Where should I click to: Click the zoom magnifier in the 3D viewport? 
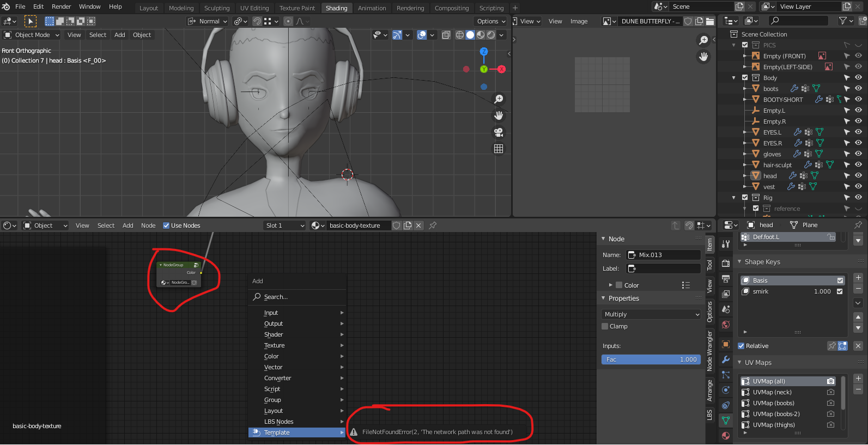click(x=499, y=99)
